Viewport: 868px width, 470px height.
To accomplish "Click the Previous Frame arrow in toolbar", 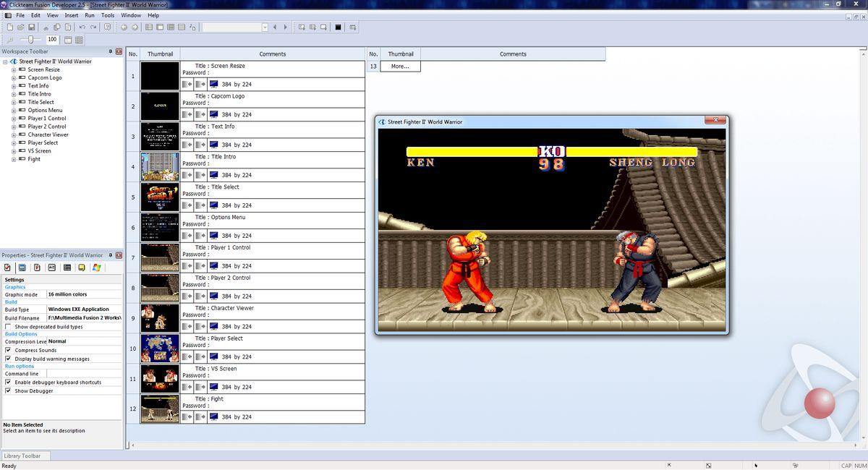I will (275, 27).
